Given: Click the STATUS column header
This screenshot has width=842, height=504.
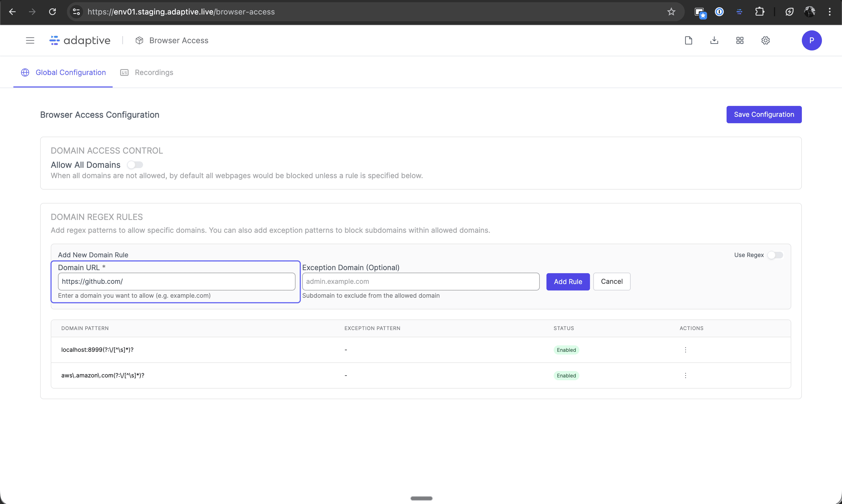Looking at the screenshot, I should click(x=564, y=328).
